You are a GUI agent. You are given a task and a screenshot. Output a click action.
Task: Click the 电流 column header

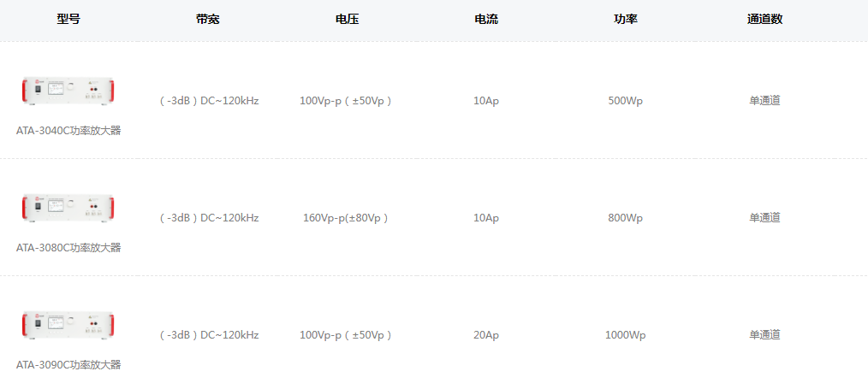[x=486, y=20]
